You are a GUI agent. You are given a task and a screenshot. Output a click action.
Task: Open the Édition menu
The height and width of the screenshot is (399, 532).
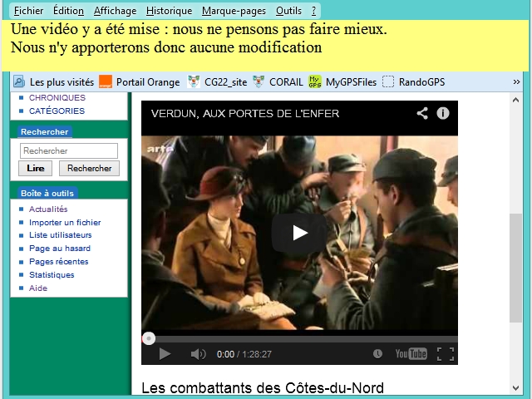click(x=68, y=11)
